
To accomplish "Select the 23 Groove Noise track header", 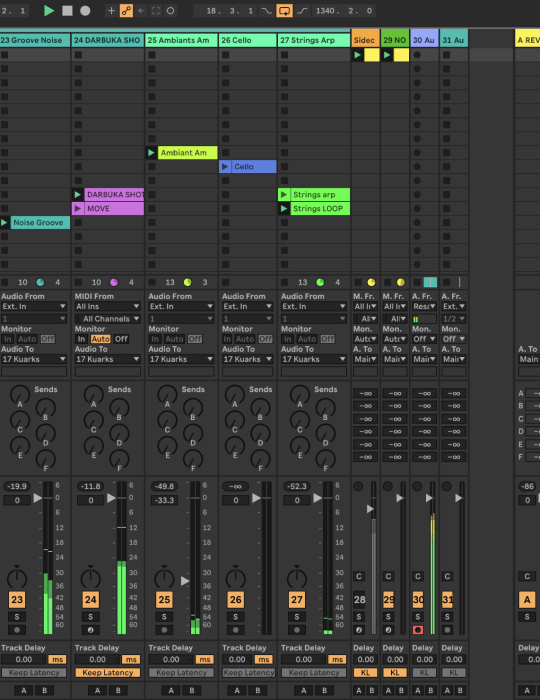I will click(x=35, y=40).
